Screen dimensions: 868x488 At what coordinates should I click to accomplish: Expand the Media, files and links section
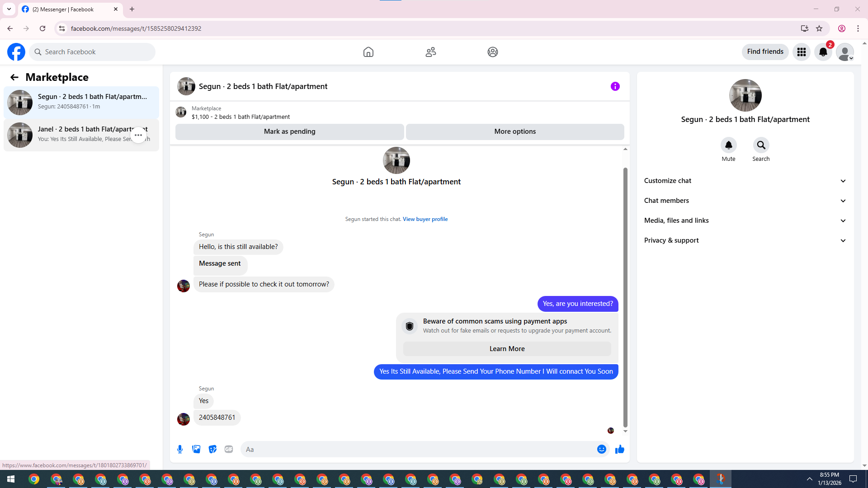click(x=745, y=221)
